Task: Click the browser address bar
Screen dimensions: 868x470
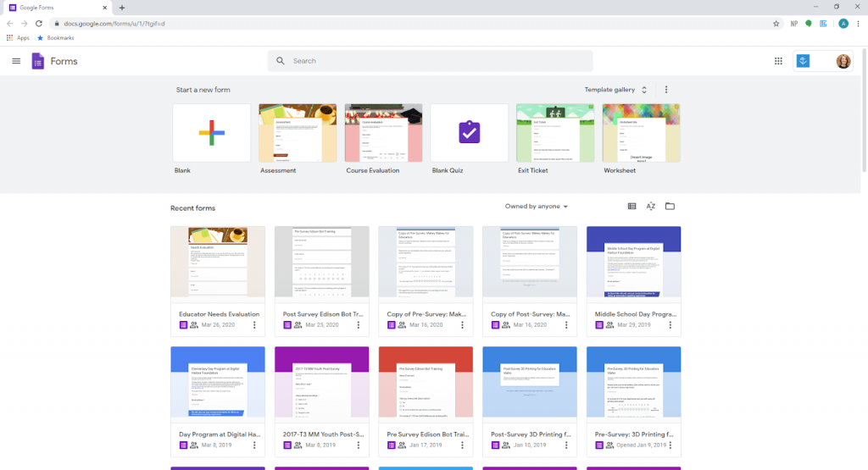Action: tap(409, 24)
